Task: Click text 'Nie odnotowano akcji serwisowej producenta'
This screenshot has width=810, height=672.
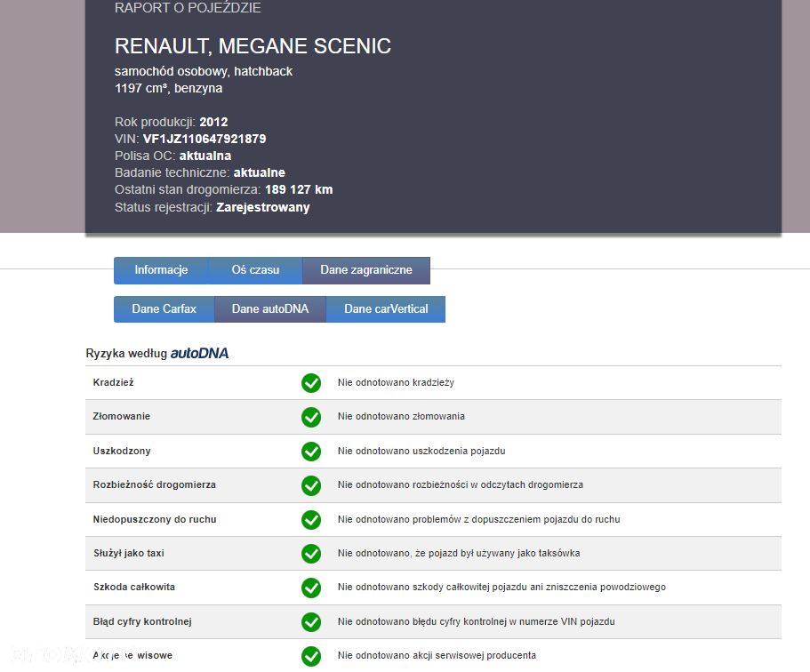Action: point(437,655)
